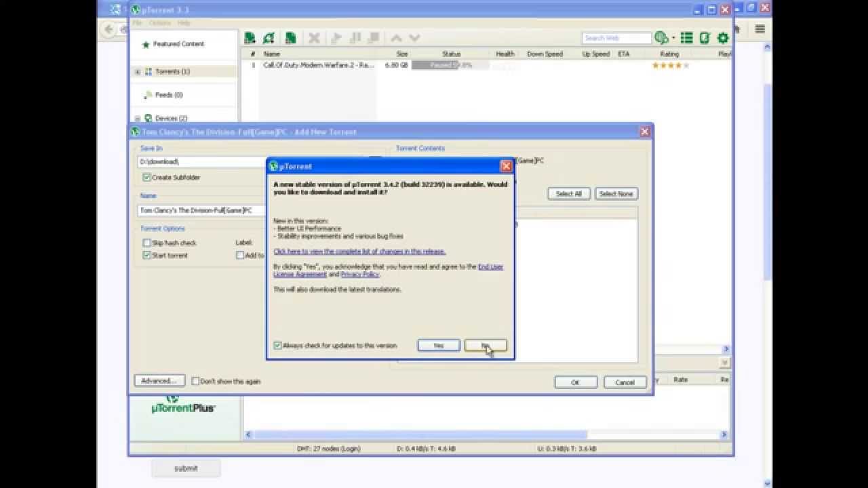This screenshot has height=488, width=868.
Task: Click the Pause torrent toolbar icon
Action: (355, 38)
